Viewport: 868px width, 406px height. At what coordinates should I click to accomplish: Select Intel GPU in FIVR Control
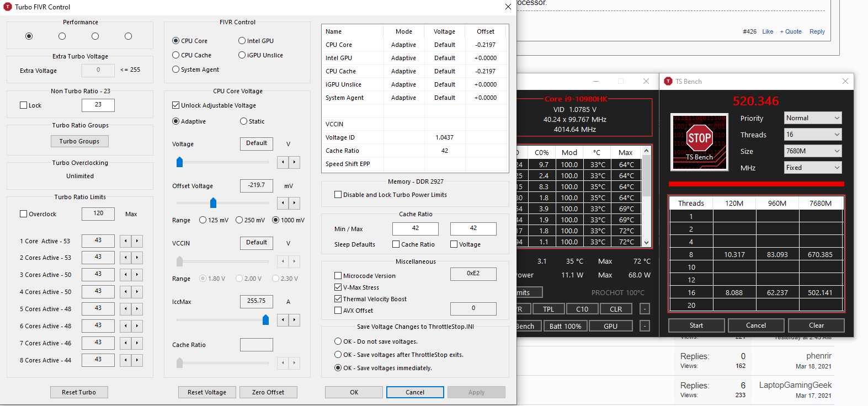tap(256, 41)
